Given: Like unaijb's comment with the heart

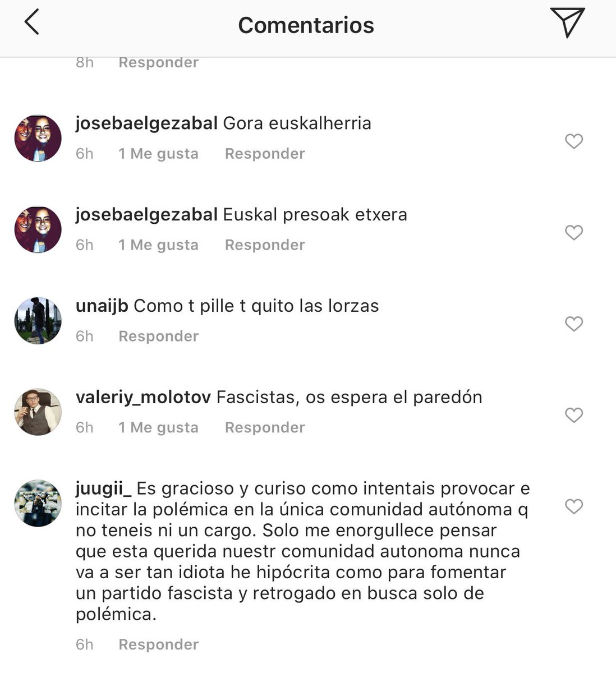Looking at the screenshot, I should point(573,324).
